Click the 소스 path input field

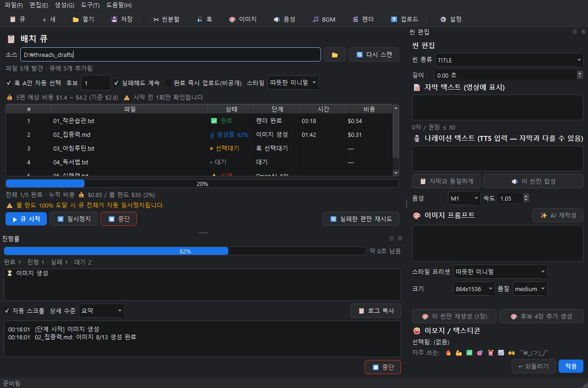170,55
